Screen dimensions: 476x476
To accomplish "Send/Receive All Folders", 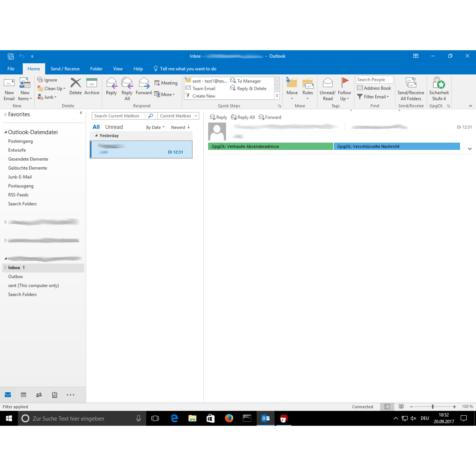I will tap(411, 89).
